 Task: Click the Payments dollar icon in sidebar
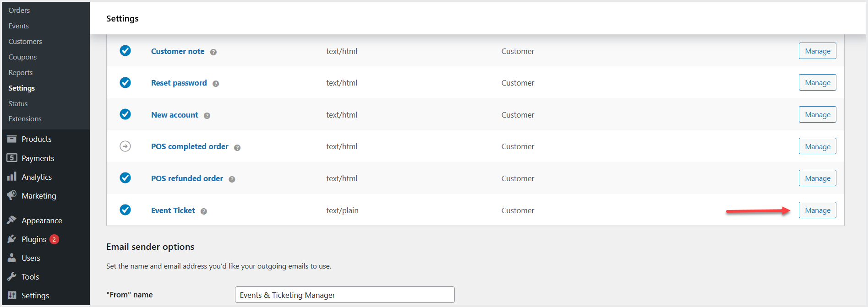click(x=12, y=158)
